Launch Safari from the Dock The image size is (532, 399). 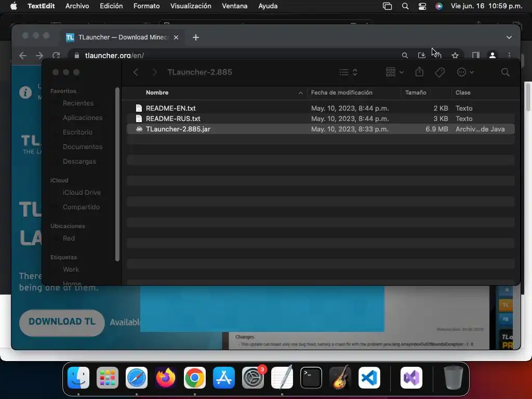pyautogui.click(x=137, y=378)
